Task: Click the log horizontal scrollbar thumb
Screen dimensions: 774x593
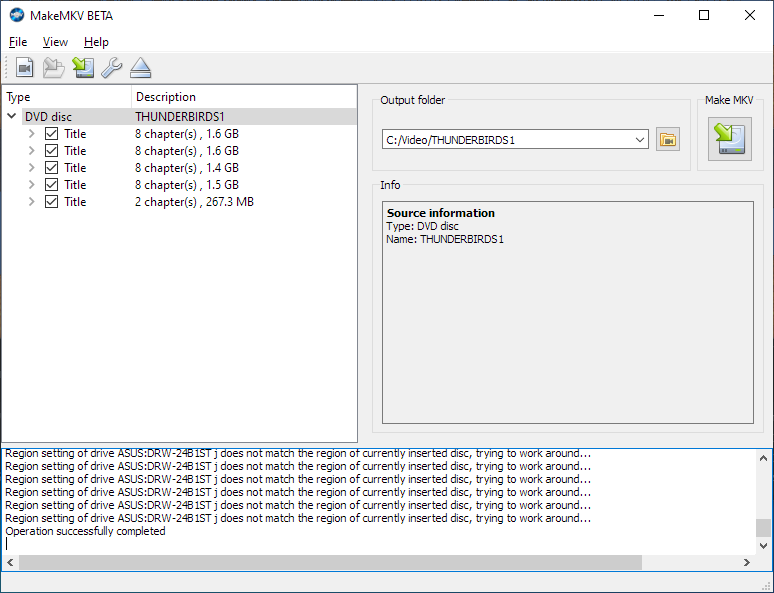Action: click(x=330, y=562)
